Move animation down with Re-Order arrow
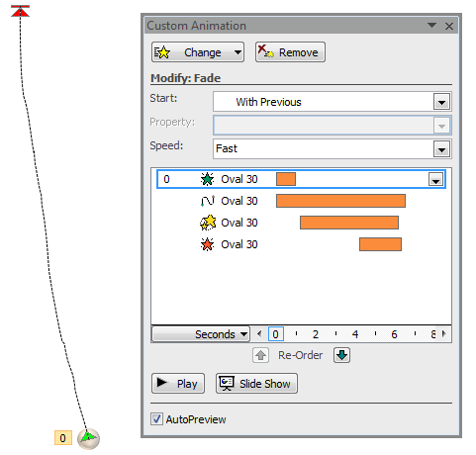Image resolution: width=476 pixels, height=455 pixels. pos(341,355)
